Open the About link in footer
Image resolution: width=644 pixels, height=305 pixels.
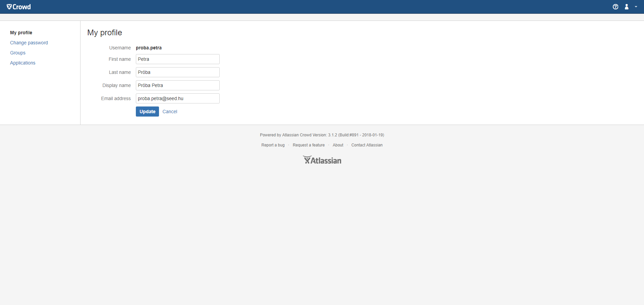click(x=338, y=145)
